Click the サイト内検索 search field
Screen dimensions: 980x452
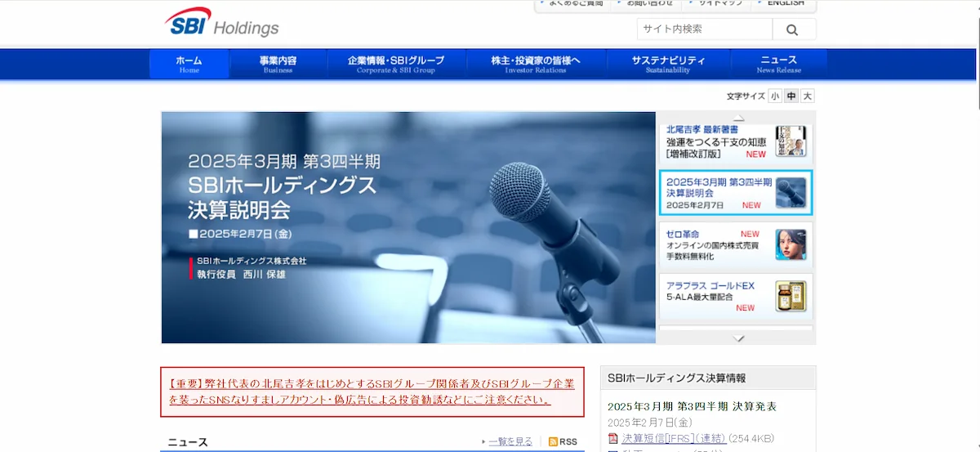(x=705, y=29)
